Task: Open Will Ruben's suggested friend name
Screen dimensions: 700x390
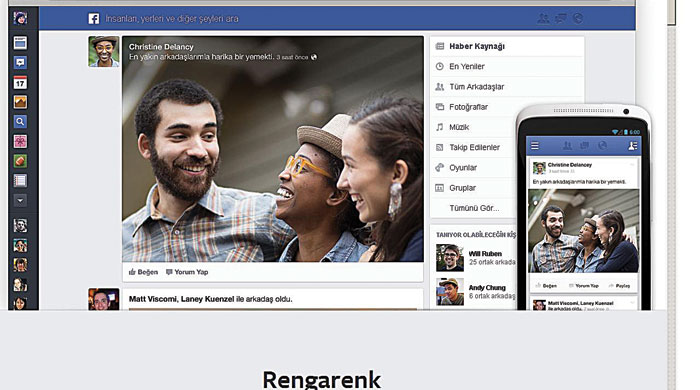Action: [485, 253]
